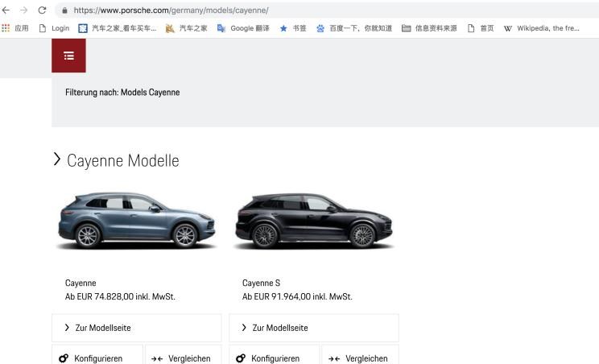Screen dimensions: 599x364
Task: Click Konfigurieren for Cayenne S
Action: pos(275,356)
